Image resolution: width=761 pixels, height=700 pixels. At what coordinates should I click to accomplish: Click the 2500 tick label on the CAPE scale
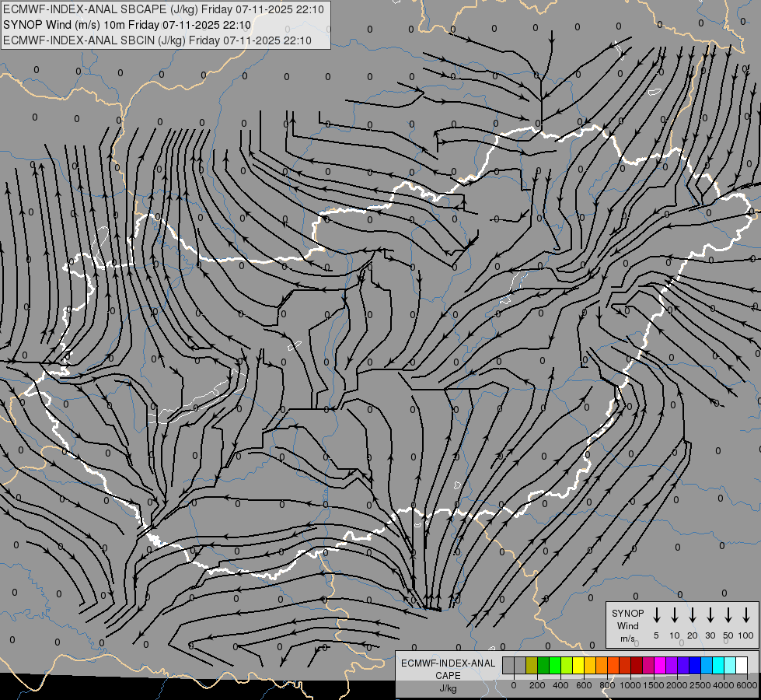coord(700,685)
